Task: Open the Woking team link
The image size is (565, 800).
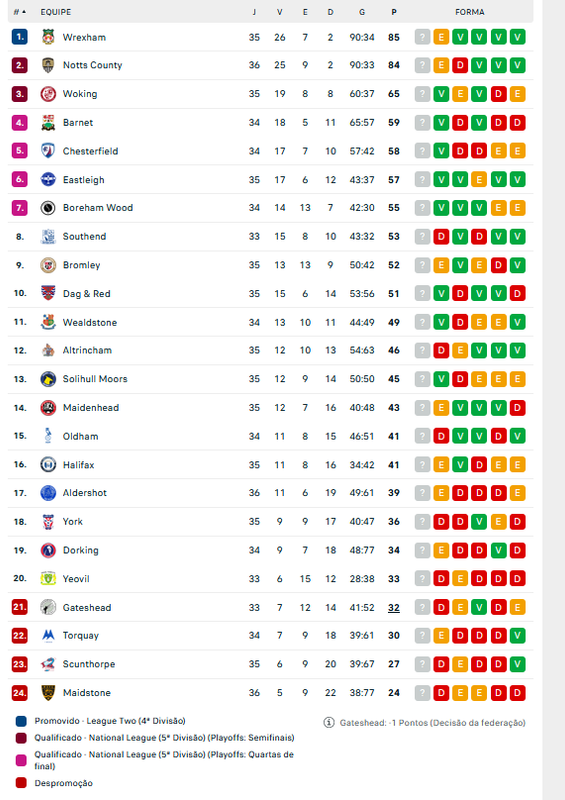Action: click(x=80, y=94)
